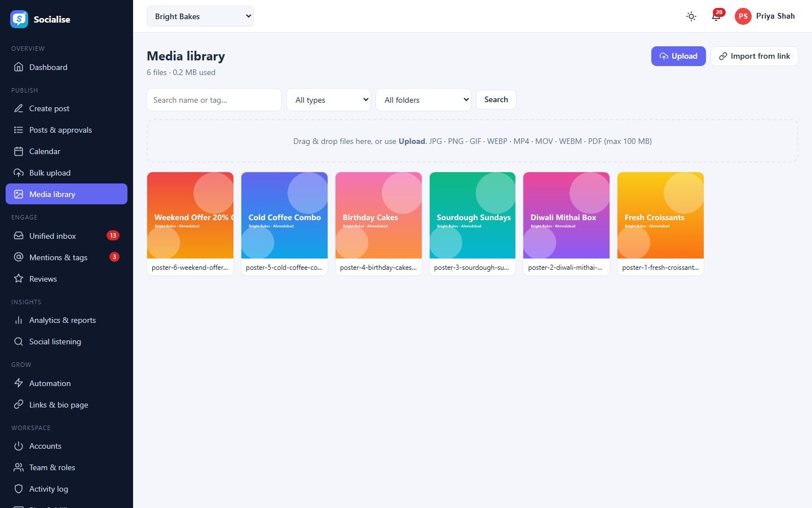
Task: Select the Sourdough Sundays poster thumbnail
Action: 473,216
